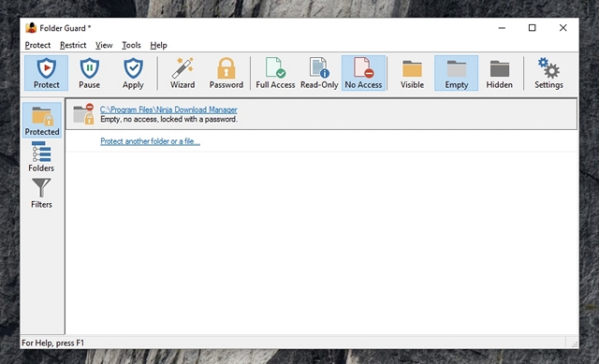Launch the Wizard magic wand tool

pyautogui.click(x=183, y=73)
